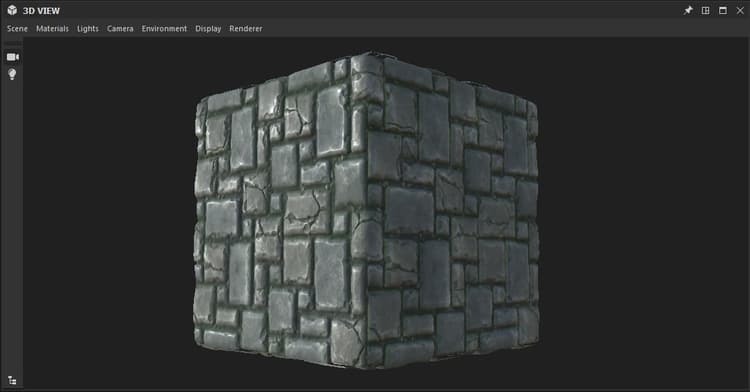Click the stone-textured cube in viewport

tap(366, 210)
